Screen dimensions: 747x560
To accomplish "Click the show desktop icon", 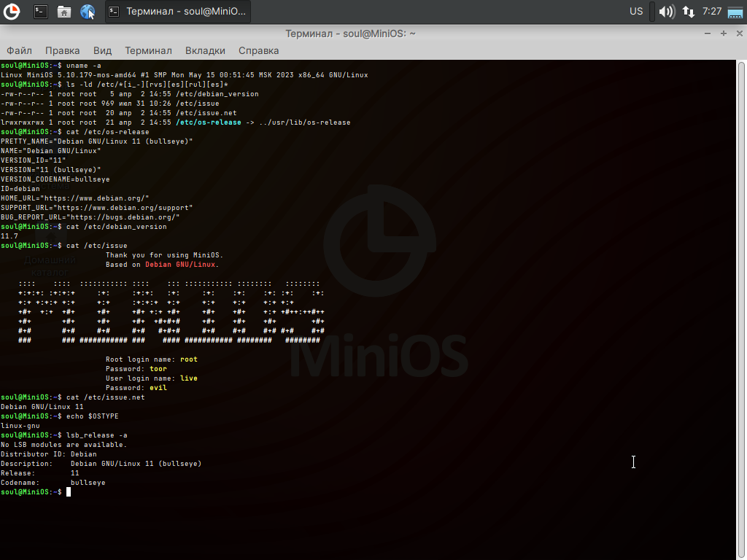I will pos(735,12).
